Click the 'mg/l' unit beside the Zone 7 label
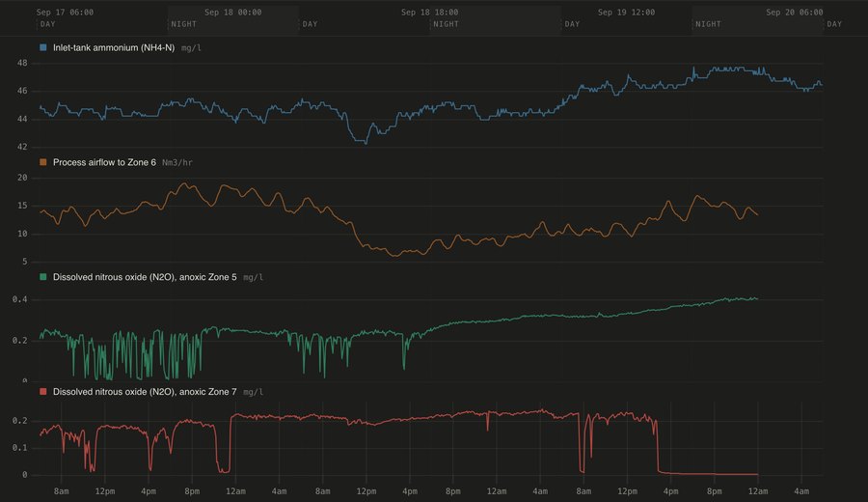This screenshot has width=868, height=502. coord(253,392)
